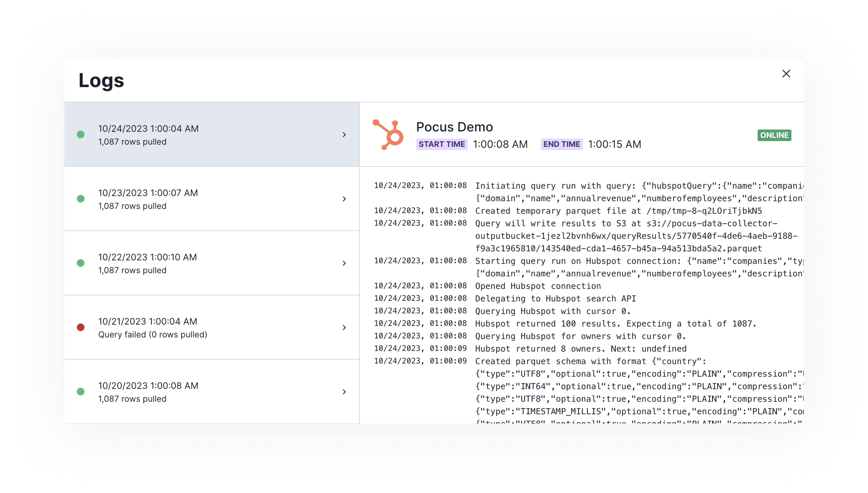Click green status dot for 10/24/2023 run

(x=81, y=135)
